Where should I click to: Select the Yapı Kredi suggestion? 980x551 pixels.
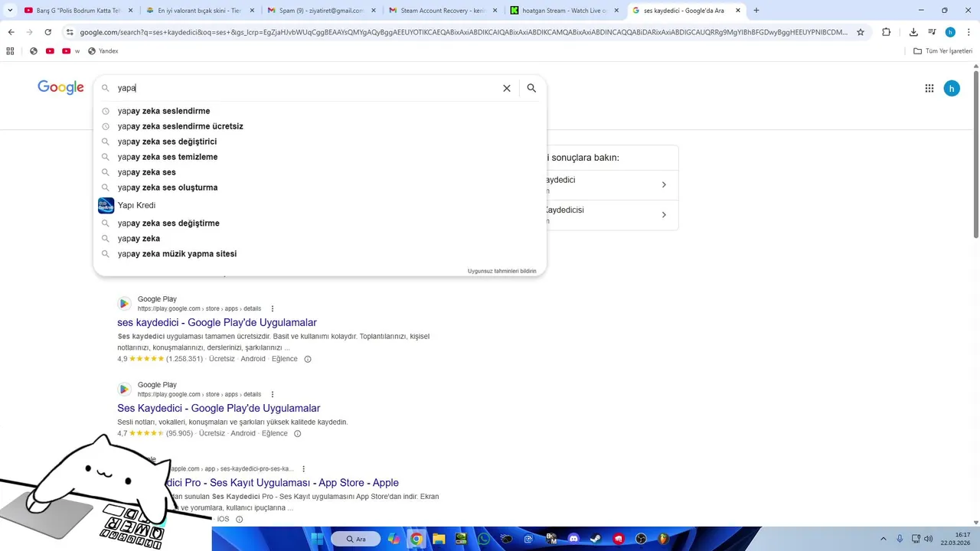[320, 205]
